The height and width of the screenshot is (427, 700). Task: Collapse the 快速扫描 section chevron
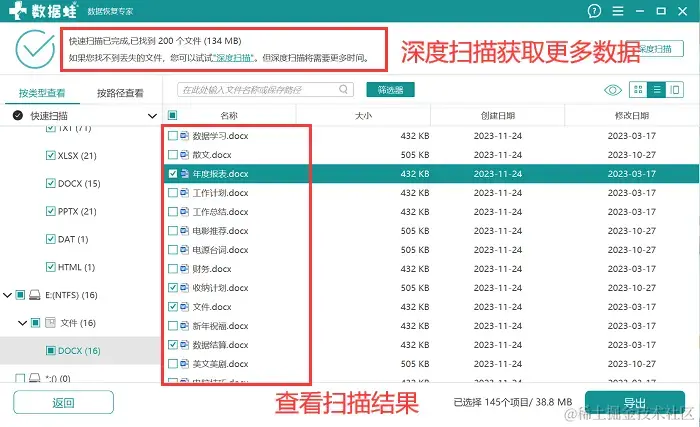152,116
